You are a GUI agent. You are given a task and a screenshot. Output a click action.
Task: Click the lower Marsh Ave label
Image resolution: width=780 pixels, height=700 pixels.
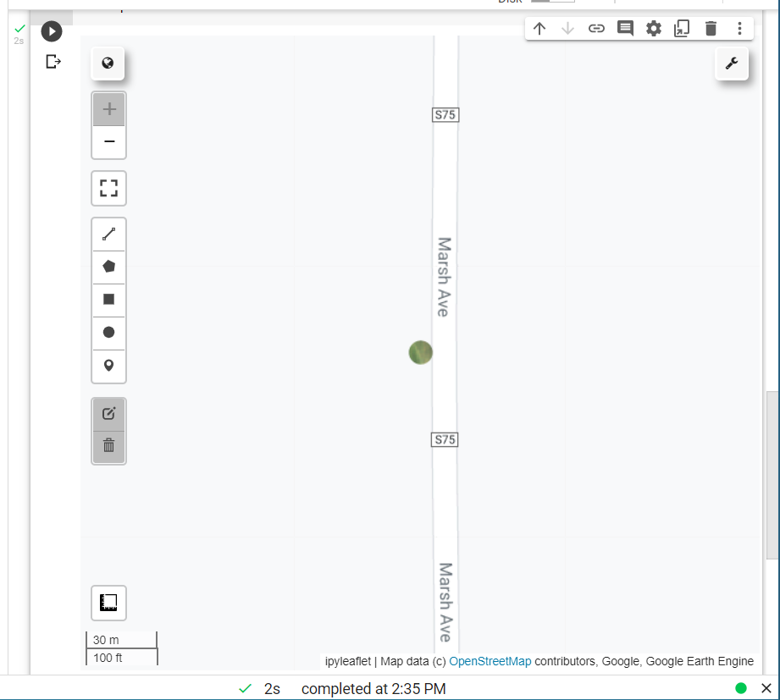[445, 602]
